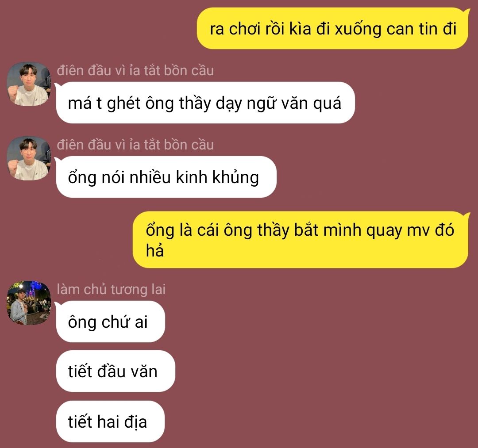Screen dimensions: 478x448
Task: Tap the "ông chứ ai" message bubble
Action: pos(110,322)
